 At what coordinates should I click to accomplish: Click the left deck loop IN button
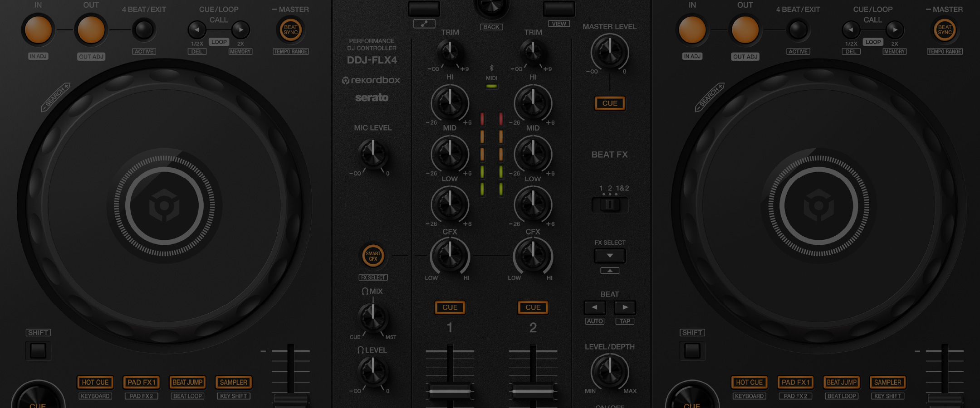[x=38, y=30]
